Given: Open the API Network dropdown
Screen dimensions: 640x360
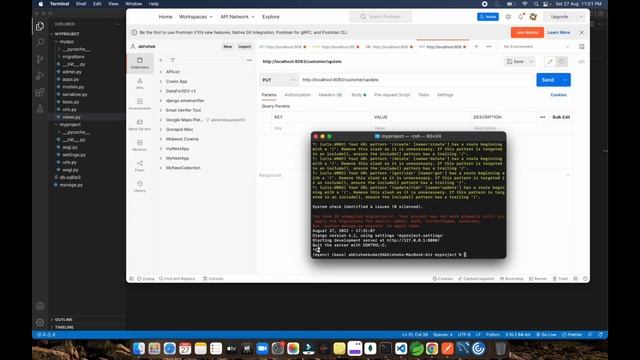Looking at the screenshot, I should 237,17.
